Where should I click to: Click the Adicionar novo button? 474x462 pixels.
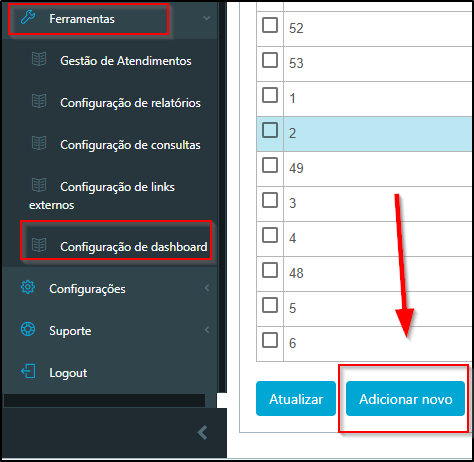click(405, 399)
